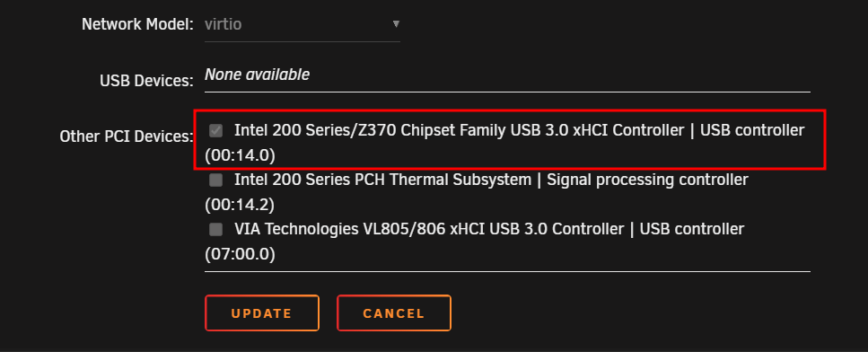This screenshot has height=352, width=868.
Task: Click the 'None available' USB devices text
Action: tap(257, 75)
